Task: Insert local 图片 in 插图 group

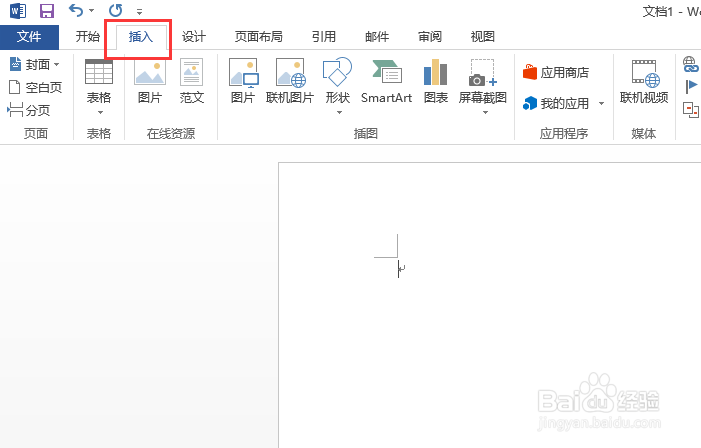Action: point(243,81)
